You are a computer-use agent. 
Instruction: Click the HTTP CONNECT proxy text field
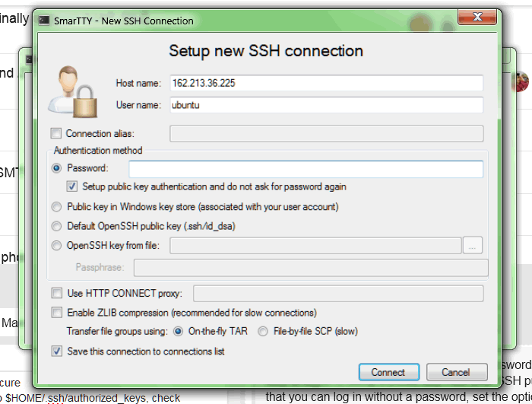coord(338,294)
